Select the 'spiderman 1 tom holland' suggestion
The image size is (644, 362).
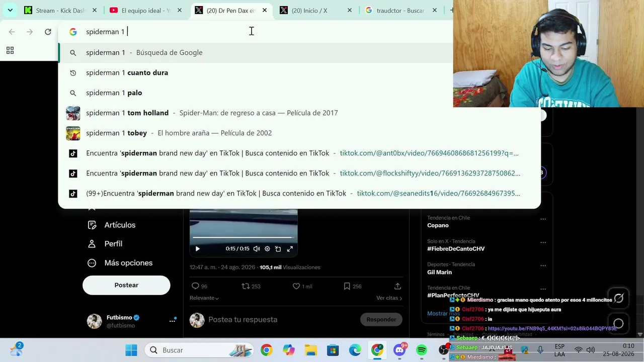[299, 113]
